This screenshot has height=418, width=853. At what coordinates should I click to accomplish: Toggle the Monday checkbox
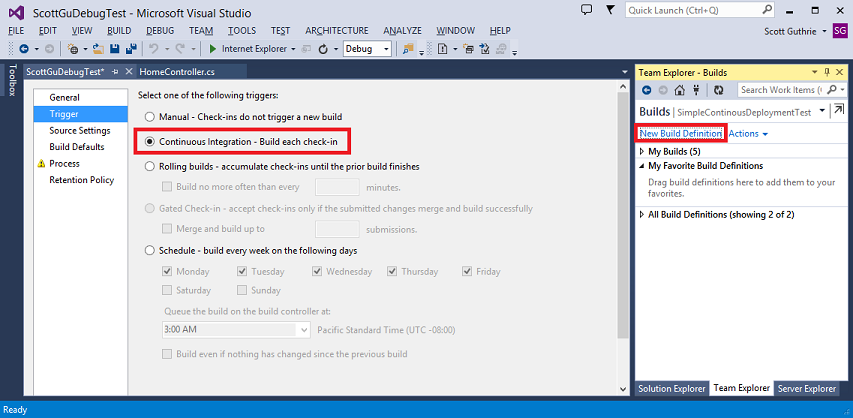pyautogui.click(x=167, y=271)
